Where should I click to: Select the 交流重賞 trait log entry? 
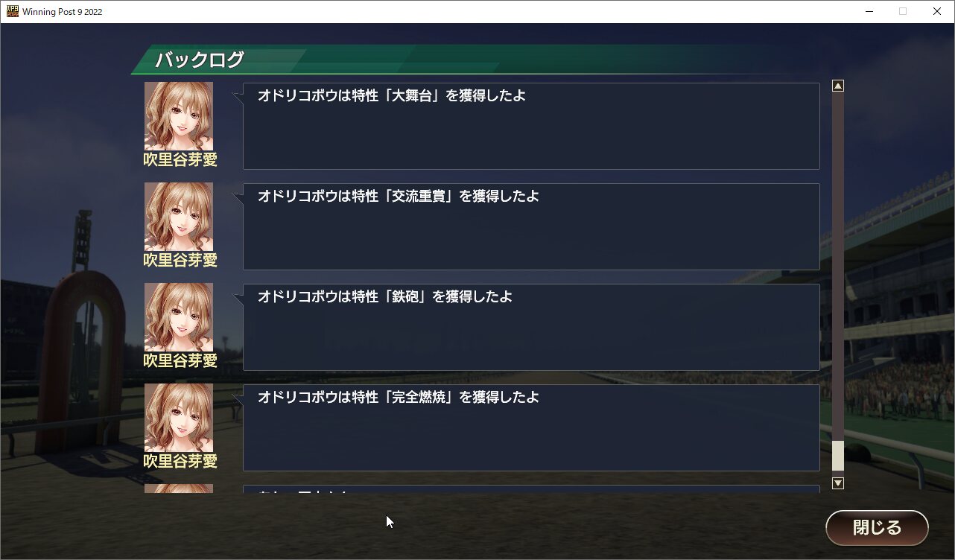(x=531, y=226)
